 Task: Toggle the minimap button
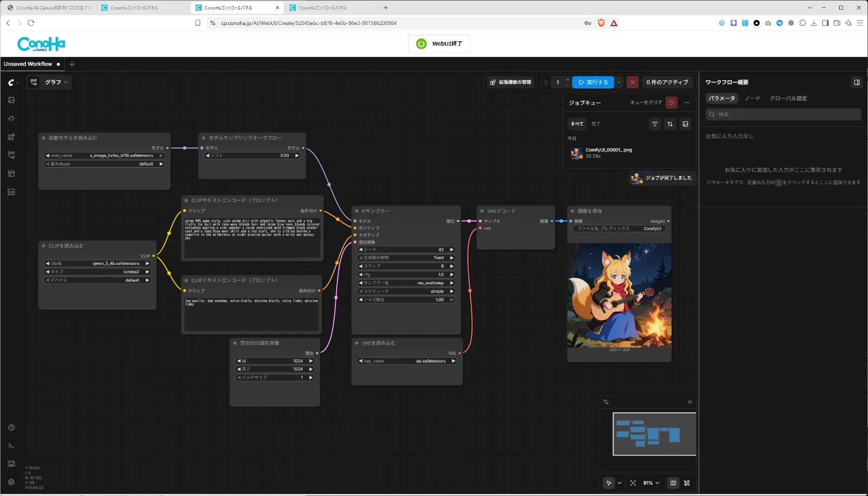pyautogui.click(x=673, y=483)
